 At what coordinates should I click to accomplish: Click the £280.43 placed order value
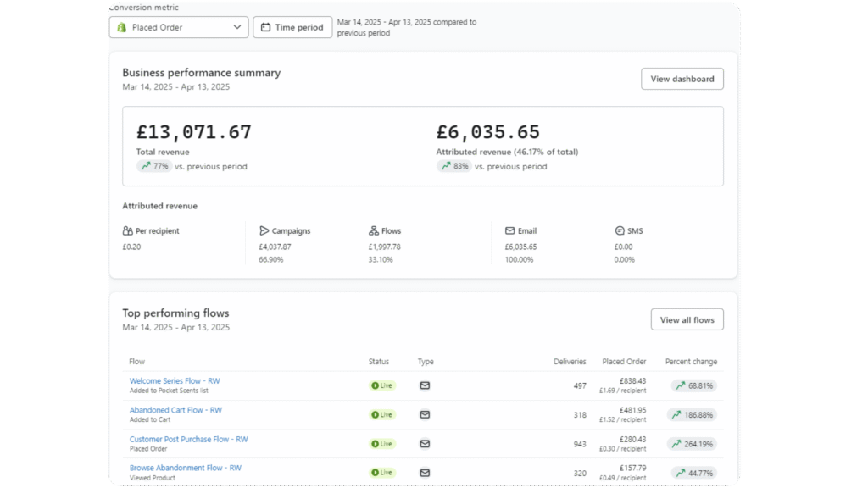[632, 439]
